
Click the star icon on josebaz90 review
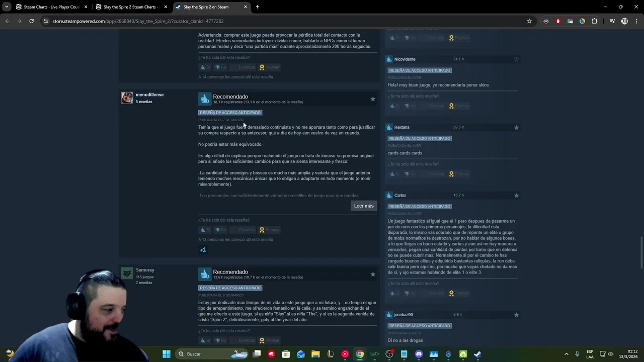[516, 315]
